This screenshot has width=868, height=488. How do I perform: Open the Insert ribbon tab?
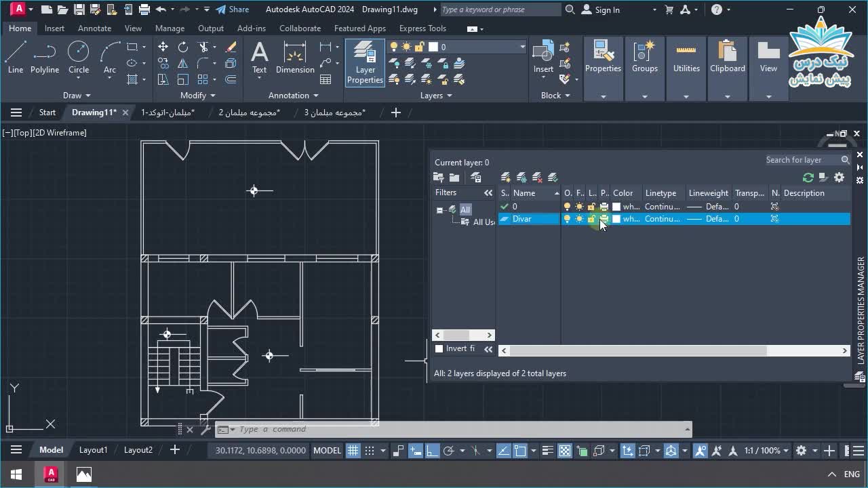pyautogui.click(x=54, y=28)
